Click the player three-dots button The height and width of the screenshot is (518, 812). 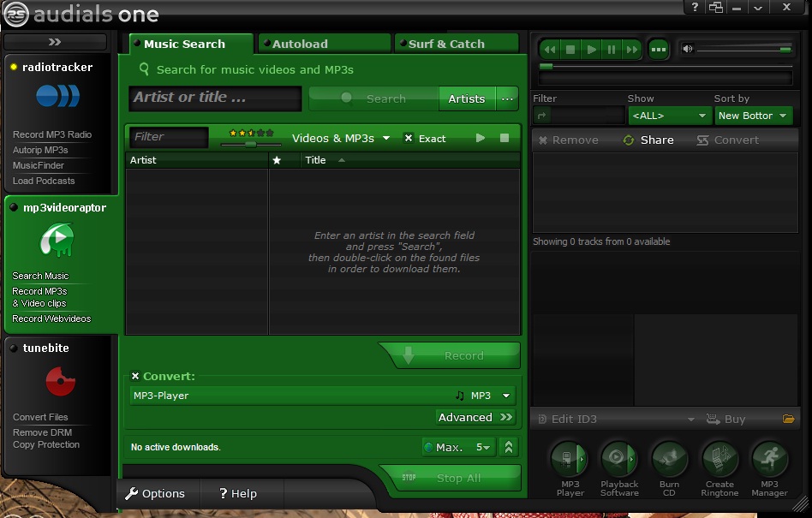click(x=659, y=50)
